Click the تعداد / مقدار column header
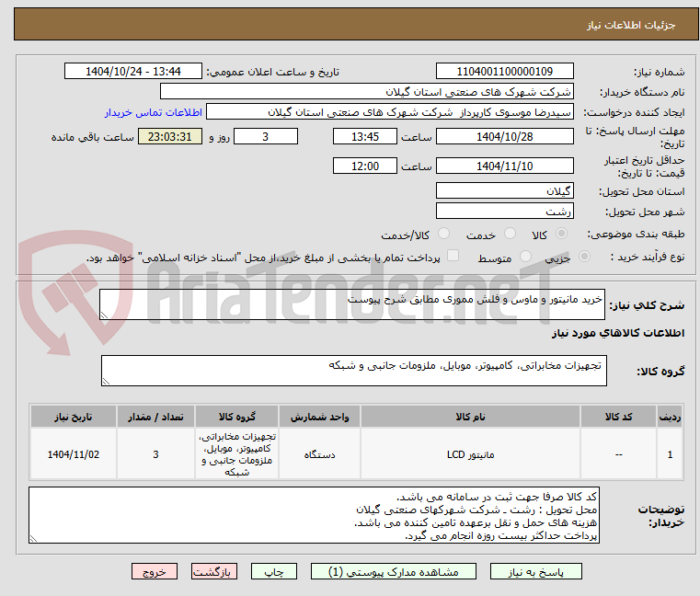This screenshot has width=700, height=596. pos(155,417)
